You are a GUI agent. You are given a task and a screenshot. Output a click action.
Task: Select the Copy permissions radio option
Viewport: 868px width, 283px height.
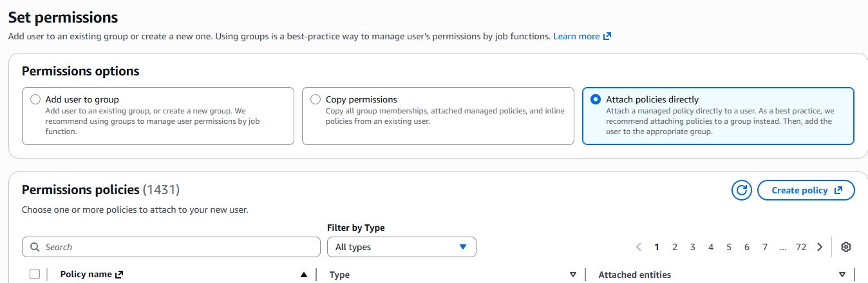[x=316, y=100]
